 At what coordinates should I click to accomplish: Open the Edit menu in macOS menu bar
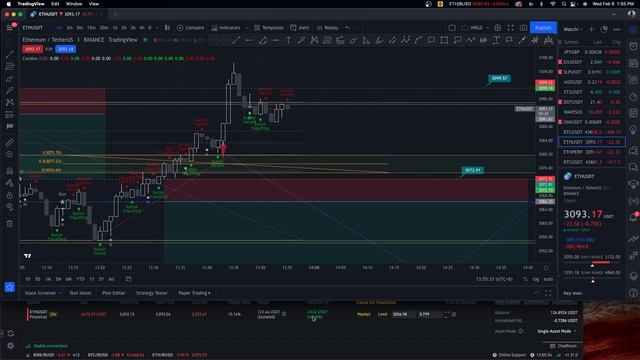pyautogui.click(x=55, y=4)
